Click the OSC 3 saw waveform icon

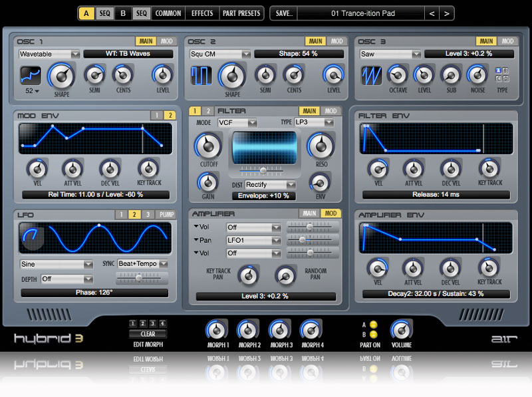372,75
